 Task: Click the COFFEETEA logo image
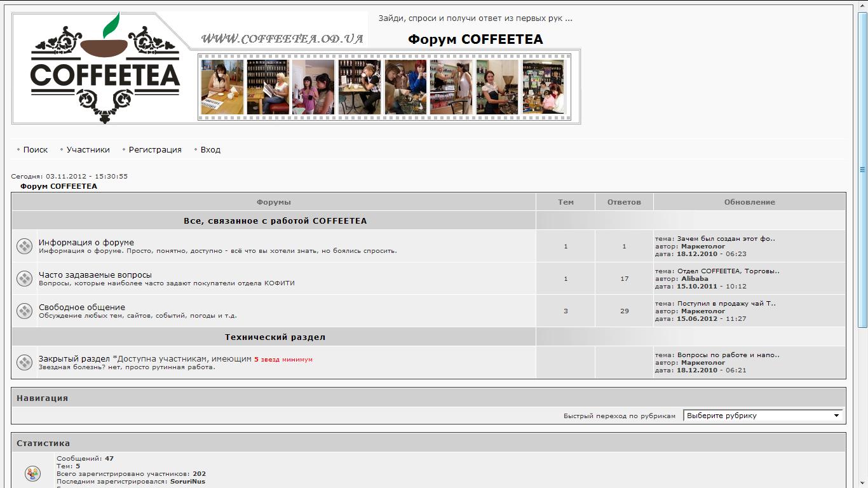coord(105,67)
